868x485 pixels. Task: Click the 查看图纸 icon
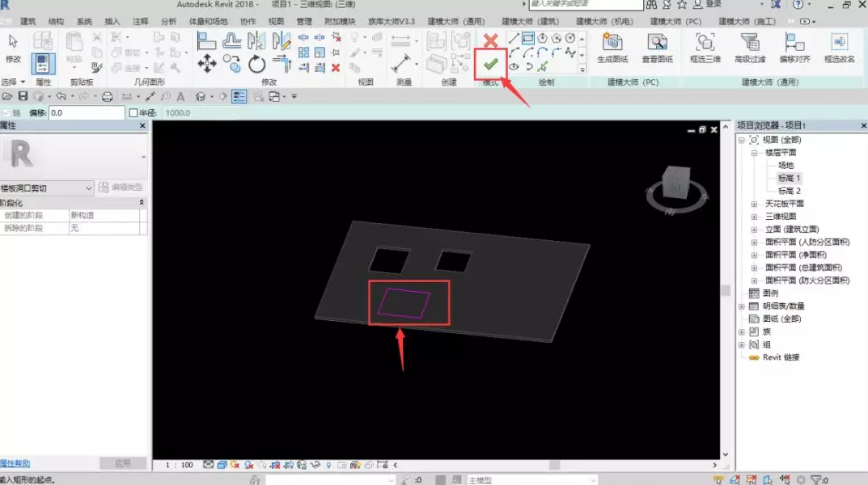coord(657,48)
